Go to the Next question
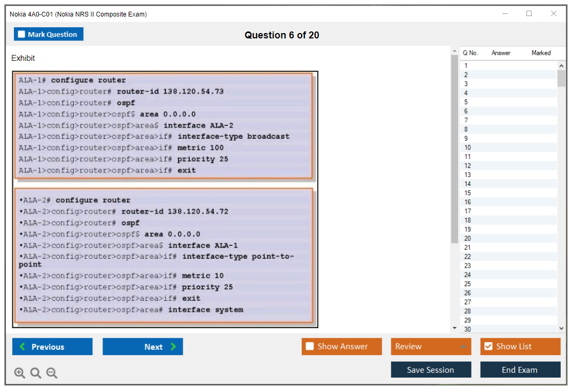 (x=143, y=347)
